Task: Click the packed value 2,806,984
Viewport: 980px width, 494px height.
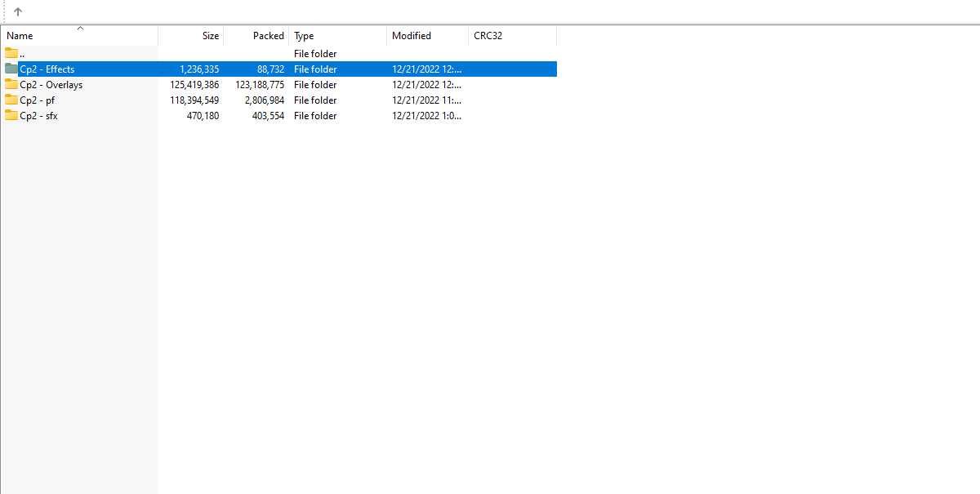Action: click(265, 100)
